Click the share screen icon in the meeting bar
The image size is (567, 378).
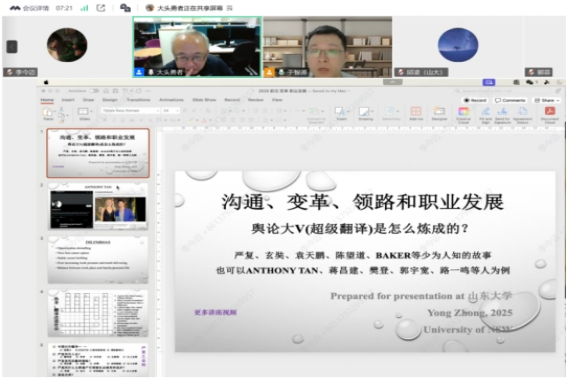(x=101, y=8)
